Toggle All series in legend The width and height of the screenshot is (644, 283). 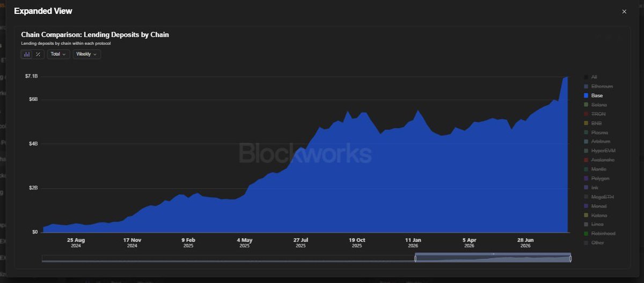click(590, 77)
